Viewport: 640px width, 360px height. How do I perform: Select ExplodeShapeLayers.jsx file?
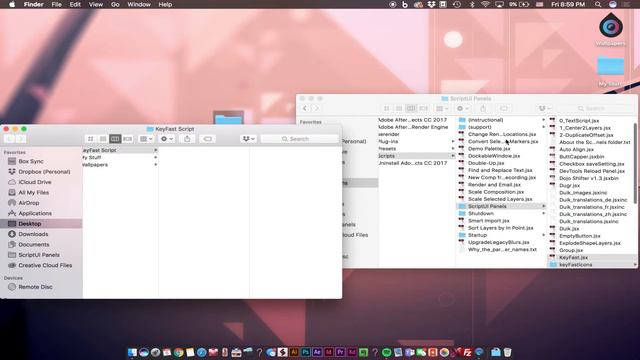(590, 243)
